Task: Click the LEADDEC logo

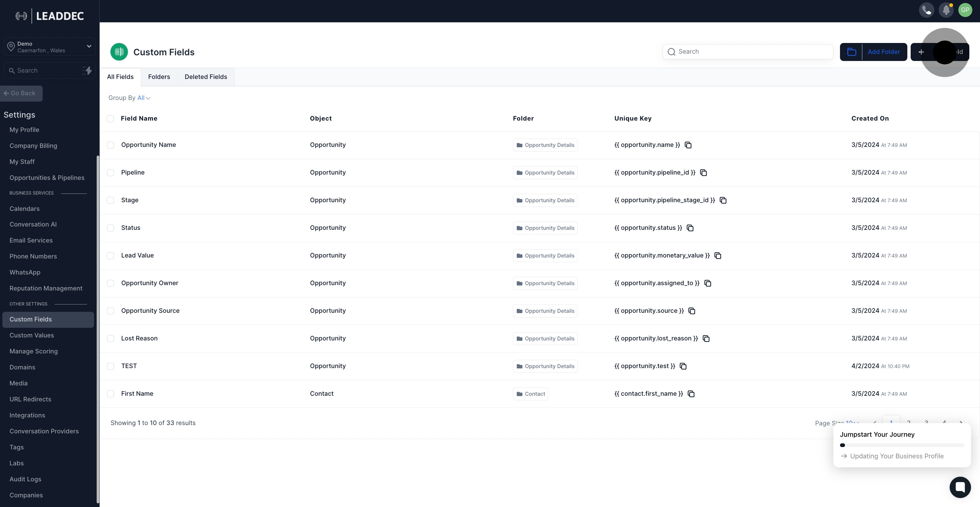Action: pyautogui.click(x=50, y=16)
